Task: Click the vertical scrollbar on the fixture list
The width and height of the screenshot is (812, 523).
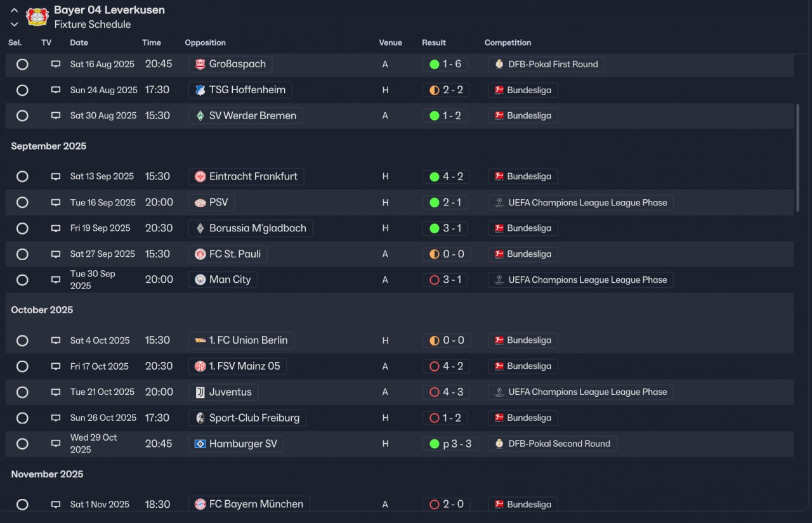Action: (798, 158)
